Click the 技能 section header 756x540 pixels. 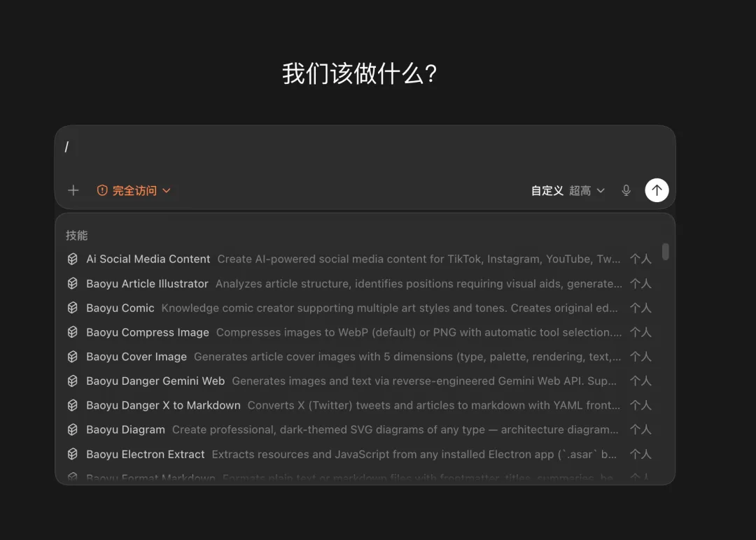click(77, 235)
